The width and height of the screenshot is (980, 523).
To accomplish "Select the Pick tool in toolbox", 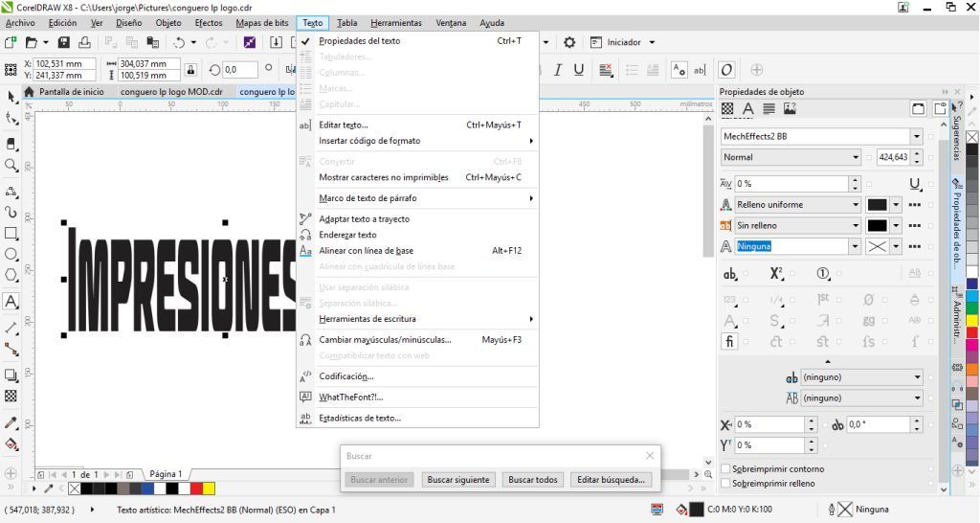I will pos(11,97).
